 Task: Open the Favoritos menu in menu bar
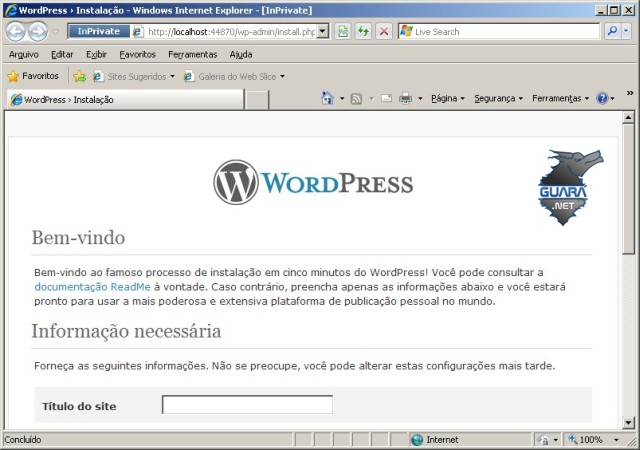(138, 54)
